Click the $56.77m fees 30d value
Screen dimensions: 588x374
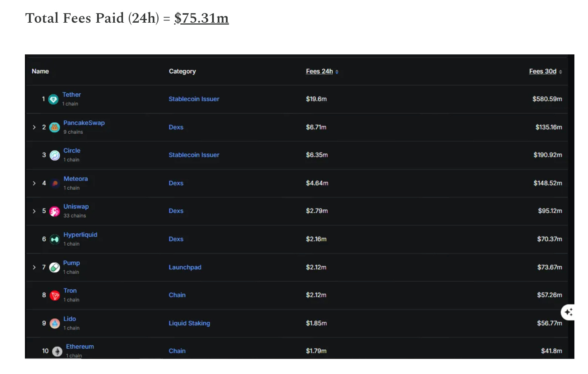coord(550,323)
